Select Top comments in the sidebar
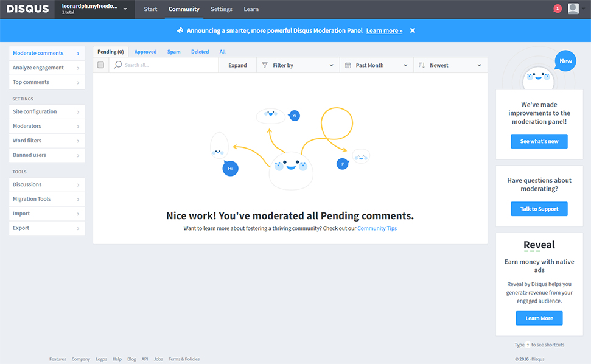This screenshot has height=364, width=591. (47, 82)
